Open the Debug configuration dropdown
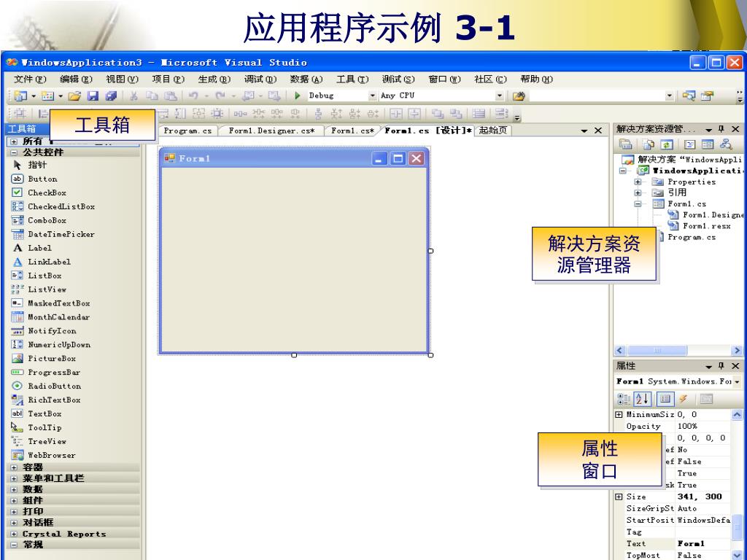The height and width of the screenshot is (560, 747). point(373,96)
